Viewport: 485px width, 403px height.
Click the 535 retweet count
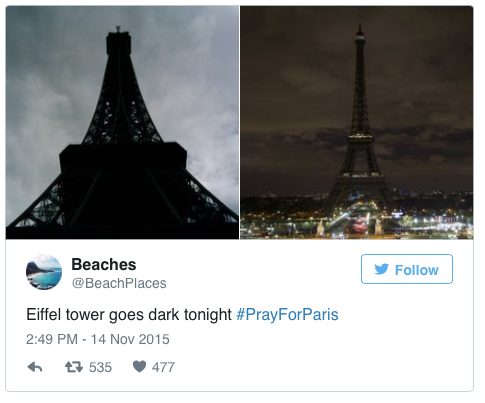pyautogui.click(x=100, y=367)
